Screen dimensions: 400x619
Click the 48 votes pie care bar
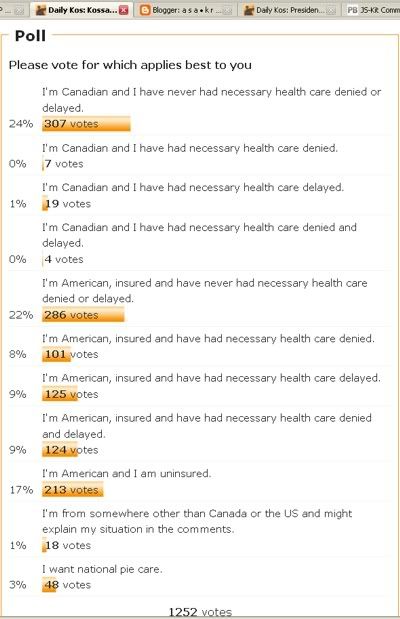coord(49,585)
